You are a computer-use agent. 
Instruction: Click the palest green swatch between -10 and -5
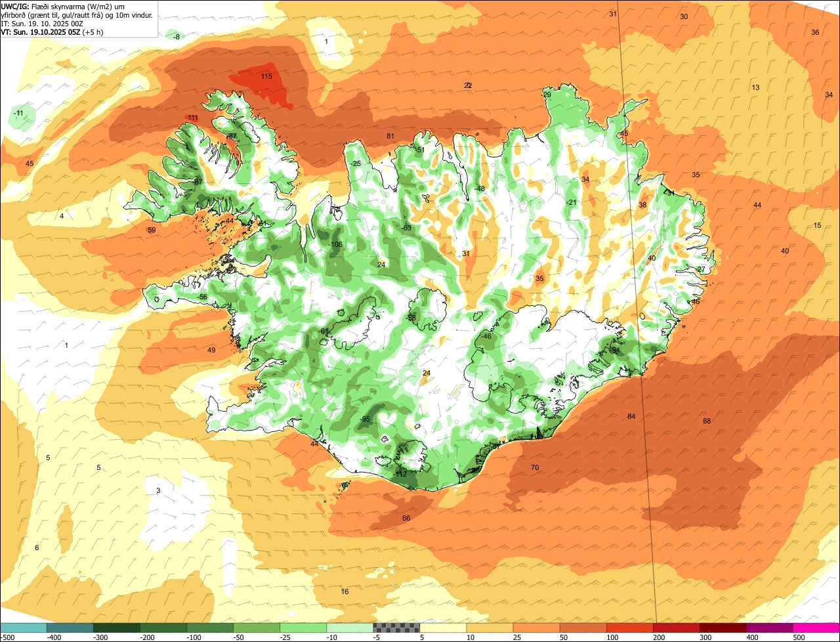[350, 628]
